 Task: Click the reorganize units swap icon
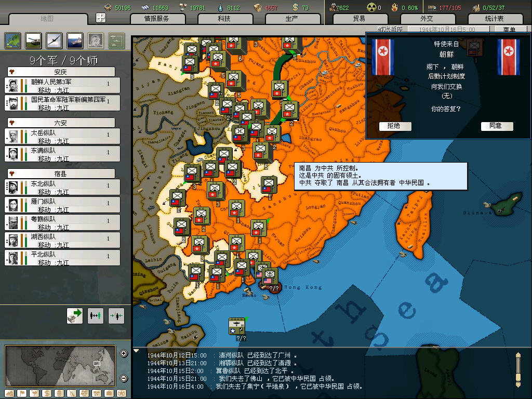(96, 316)
